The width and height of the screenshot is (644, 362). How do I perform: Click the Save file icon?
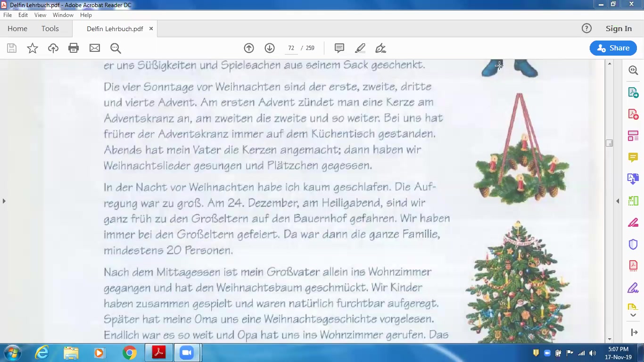click(x=12, y=48)
